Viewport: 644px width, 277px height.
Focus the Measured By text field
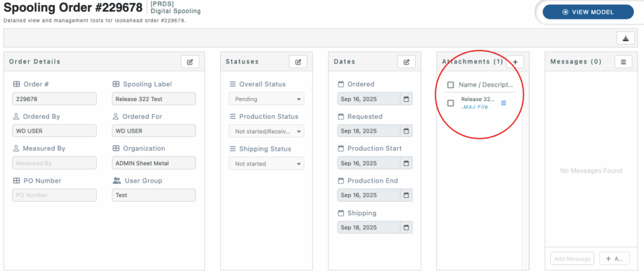(54, 163)
